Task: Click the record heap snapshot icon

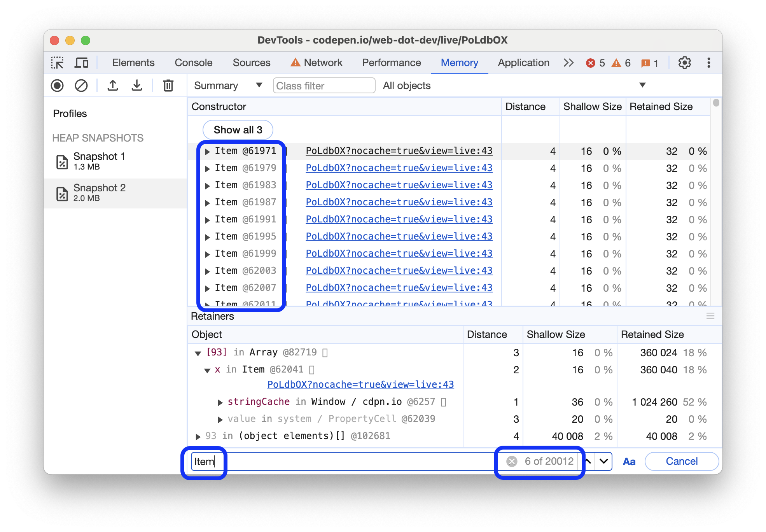Action: 58,86
